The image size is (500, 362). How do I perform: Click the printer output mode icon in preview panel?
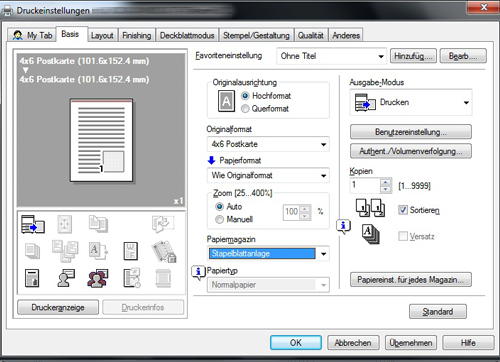(33, 224)
